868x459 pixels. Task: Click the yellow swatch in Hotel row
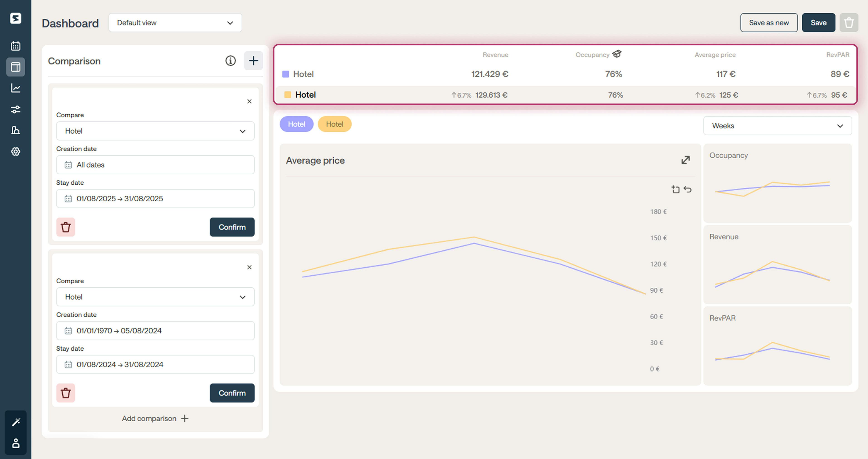point(288,95)
